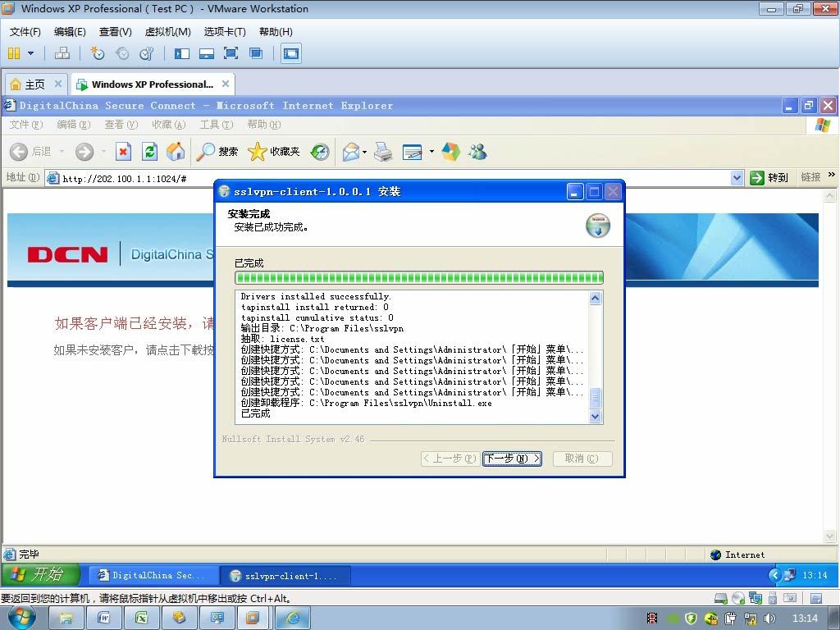The width and height of the screenshot is (840, 630).
Task: Open the IE 工具(T) menu
Action: click(x=217, y=125)
